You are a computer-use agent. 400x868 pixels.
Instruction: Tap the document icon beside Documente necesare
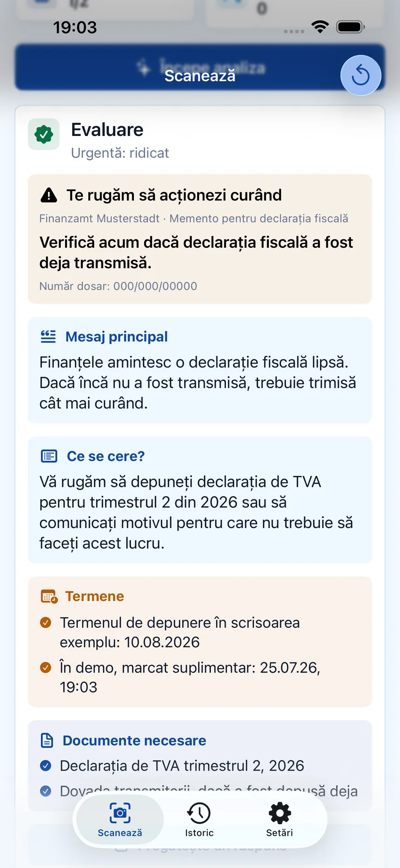(47, 740)
